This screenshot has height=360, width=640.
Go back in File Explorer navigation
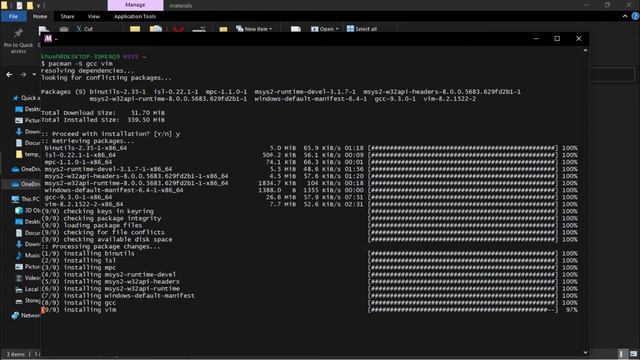pyautogui.click(x=9, y=75)
